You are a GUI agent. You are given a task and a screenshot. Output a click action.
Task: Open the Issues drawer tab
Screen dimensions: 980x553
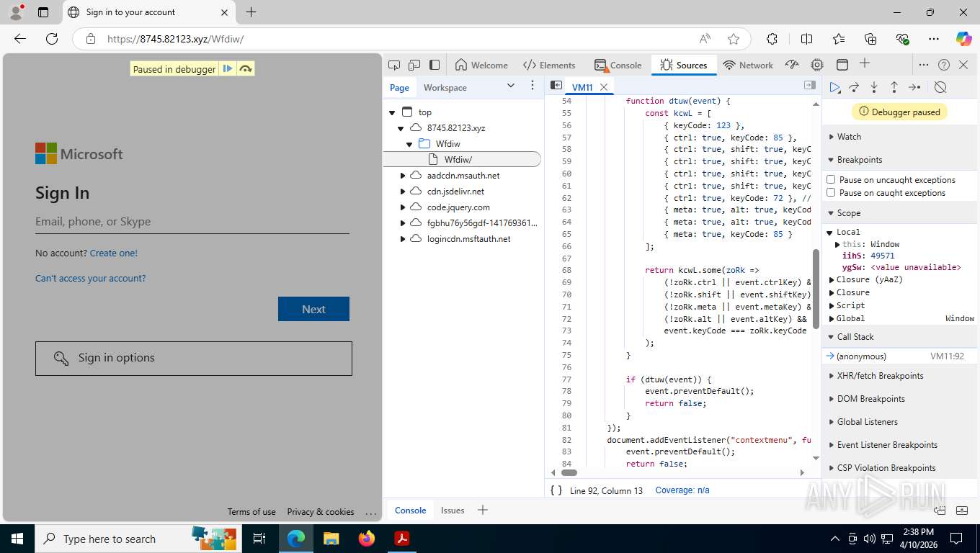[x=453, y=510]
